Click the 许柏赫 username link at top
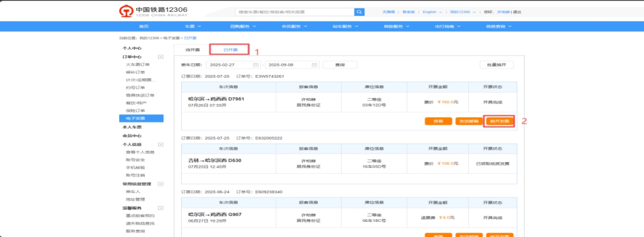This screenshot has width=644, height=237. 503,12
